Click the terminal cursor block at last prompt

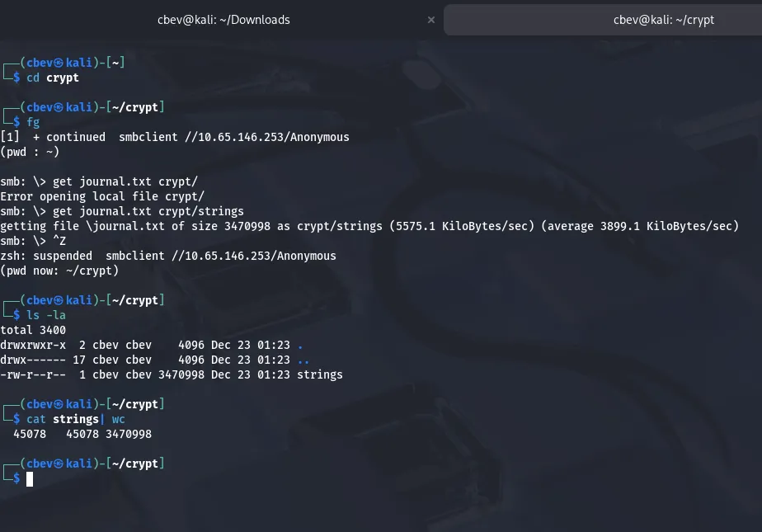30,478
